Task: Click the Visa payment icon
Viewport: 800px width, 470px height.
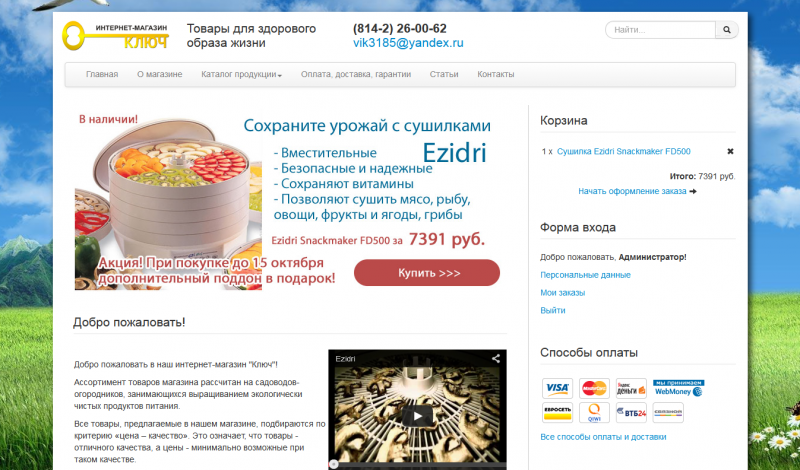Action: [x=557, y=388]
